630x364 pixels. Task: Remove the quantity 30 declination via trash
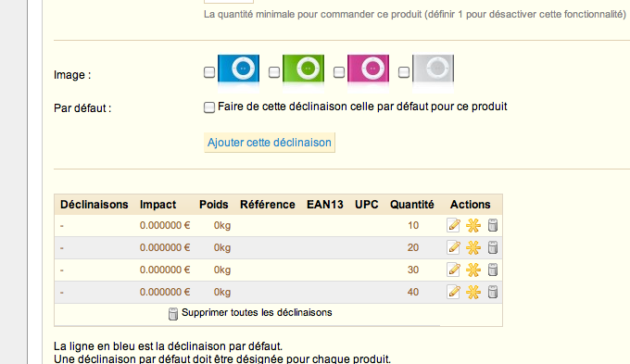(x=493, y=270)
